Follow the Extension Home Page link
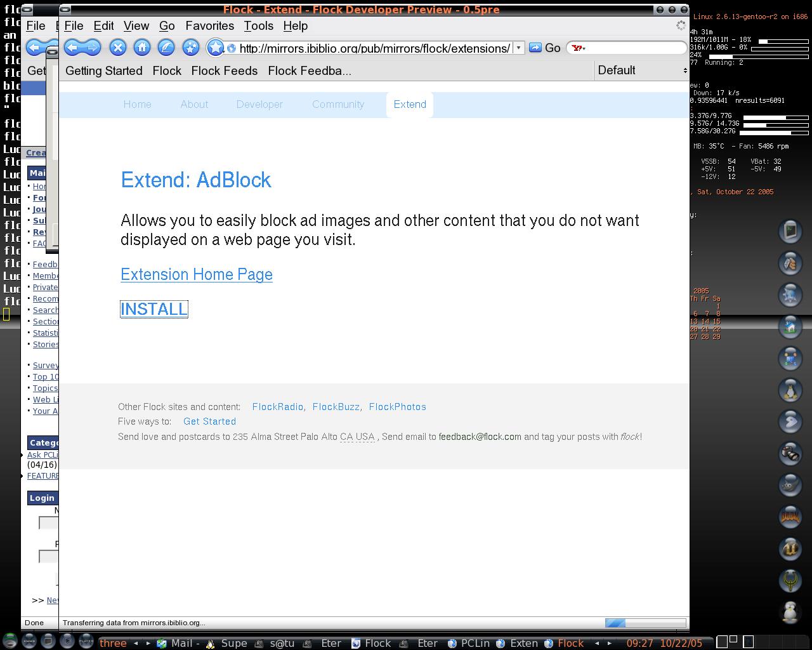The image size is (812, 650). click(197, 274)
